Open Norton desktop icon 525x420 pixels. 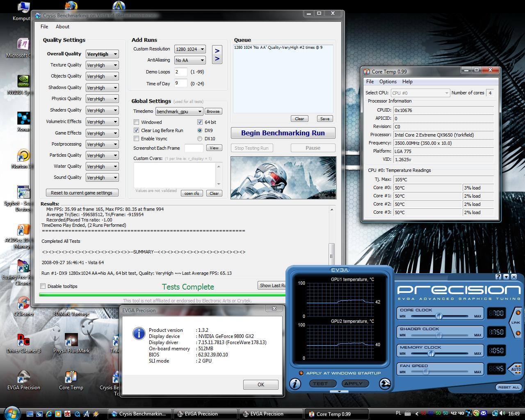pyautogui.click(x=23, y=159)
